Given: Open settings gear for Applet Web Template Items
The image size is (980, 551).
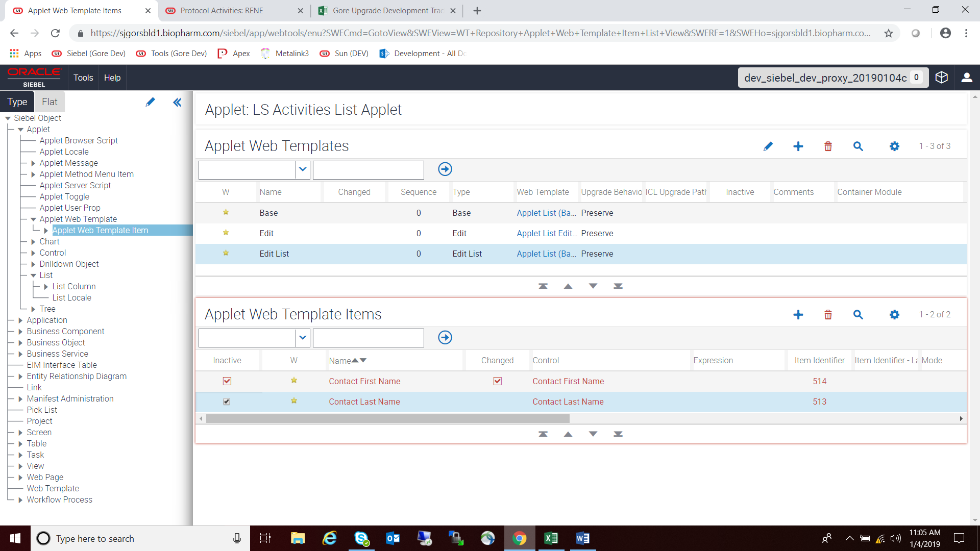Looking at the screenshot, I should tap(894, 315).
